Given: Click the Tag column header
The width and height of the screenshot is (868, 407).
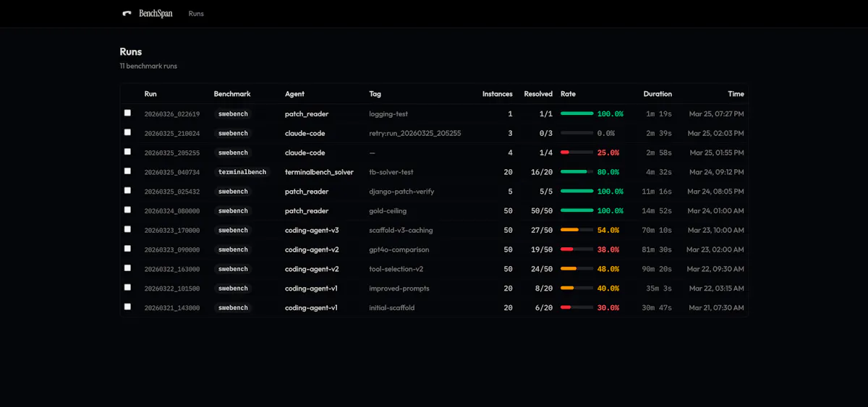Looking at the screenshot, I should pyautogui.click(x=375, y=94).
